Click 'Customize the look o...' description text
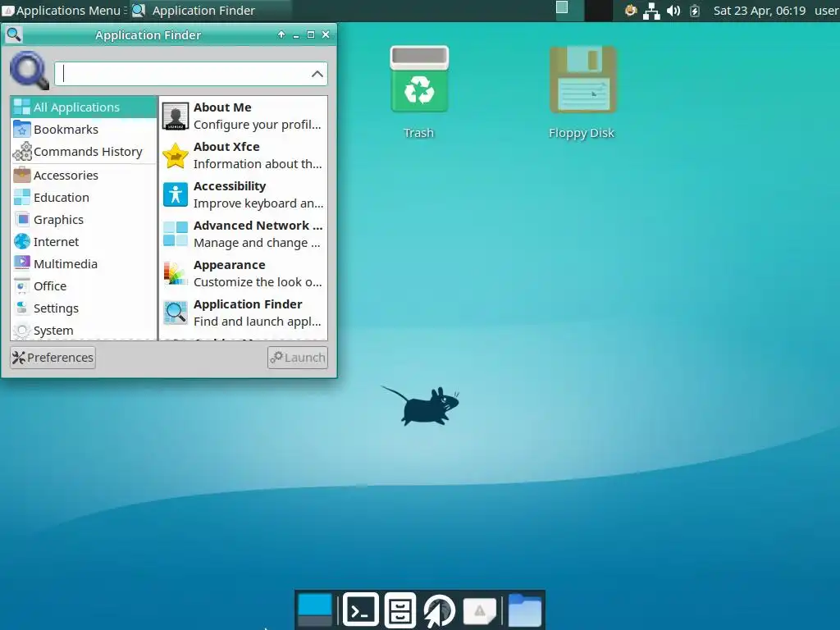This screenshot has height=630, width=840. (258, 282)
